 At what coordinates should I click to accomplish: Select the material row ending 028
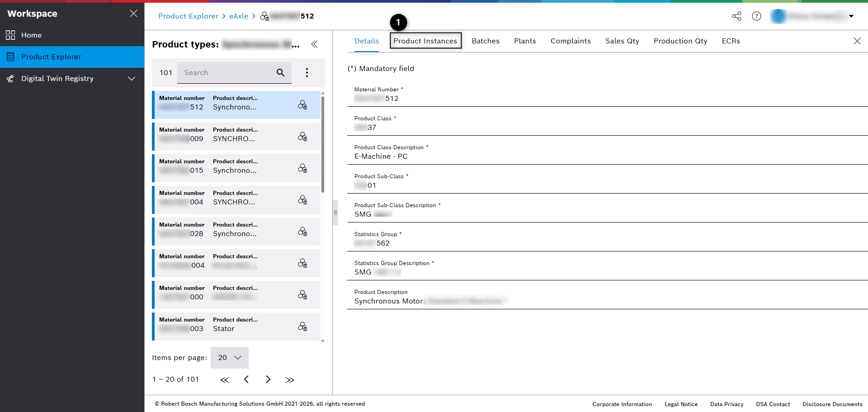click(x=236, y=232)
